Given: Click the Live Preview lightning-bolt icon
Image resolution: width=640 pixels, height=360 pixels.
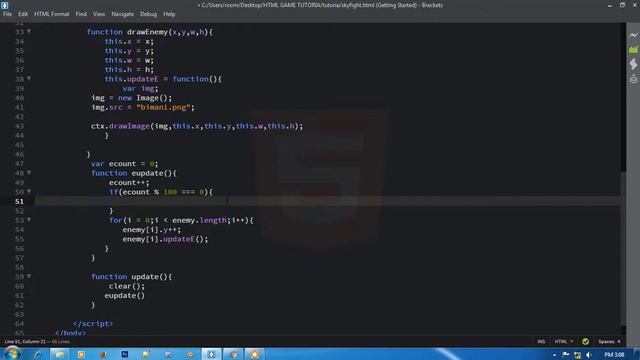Looking at the screenshot, I should pos(633,36).
